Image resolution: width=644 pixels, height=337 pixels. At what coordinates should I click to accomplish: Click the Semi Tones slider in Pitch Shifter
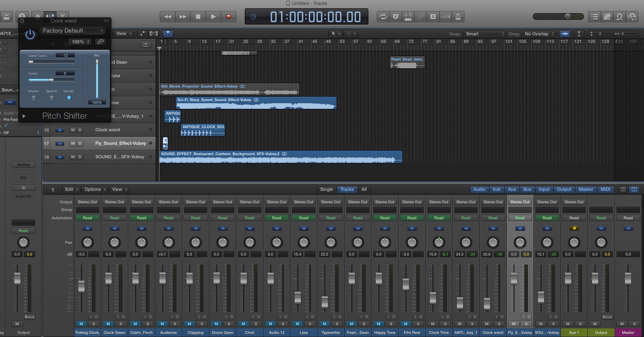[51, 62]
